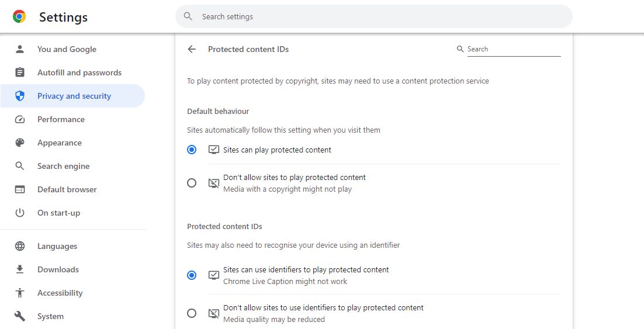Click the Privacy and security shield icon
The height and width of the screenshot is (329, 644).
pos(20,96)
